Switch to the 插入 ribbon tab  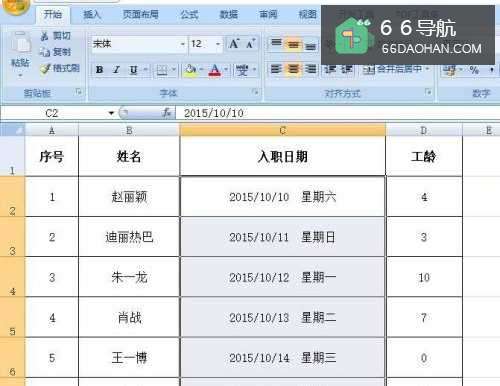(92, 14)
